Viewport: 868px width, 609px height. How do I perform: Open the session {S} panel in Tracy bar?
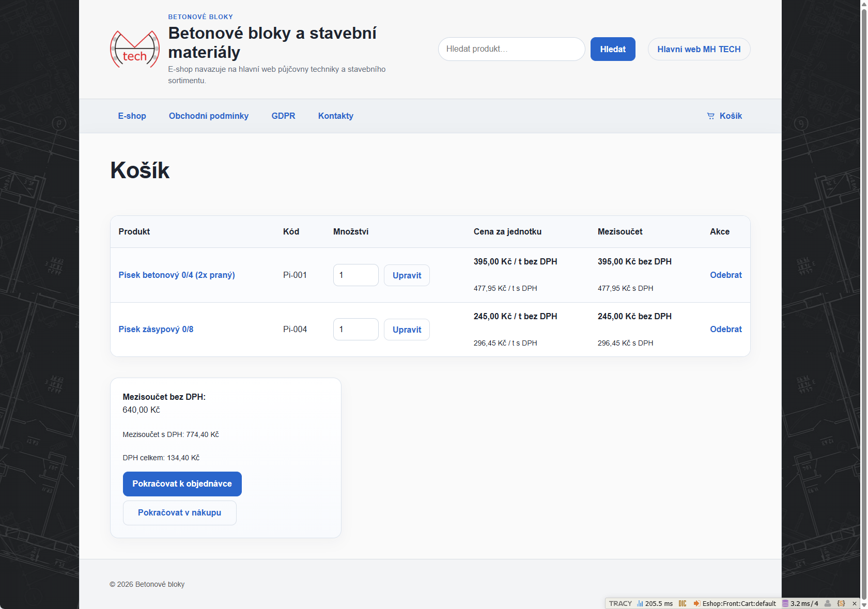[841, 603]
